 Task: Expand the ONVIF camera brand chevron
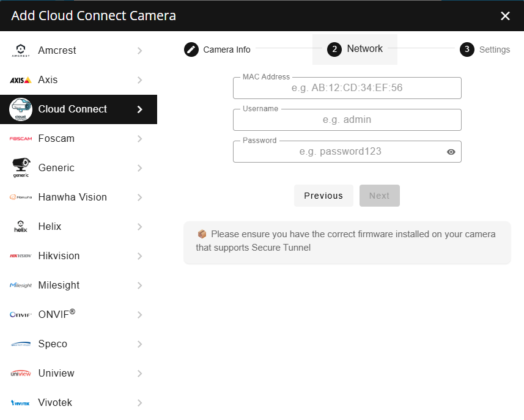click(140, 315)
